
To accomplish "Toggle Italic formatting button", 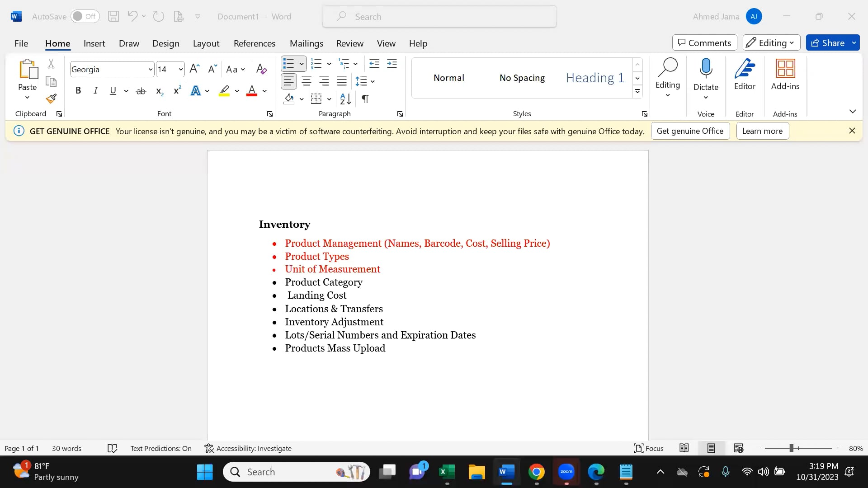I will [x=95, y=91].
